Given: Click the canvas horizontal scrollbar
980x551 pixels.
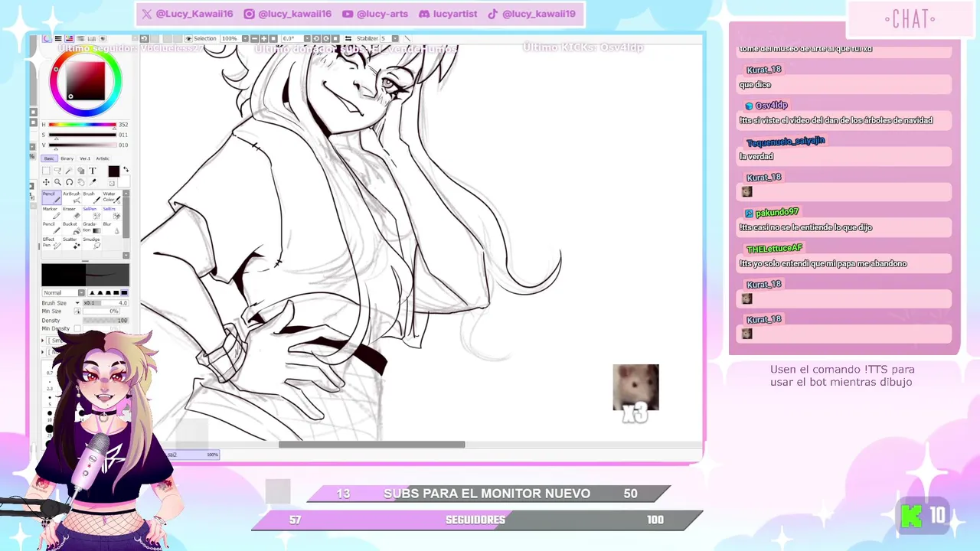Looking at the screenshot, I should click(371, 445).
